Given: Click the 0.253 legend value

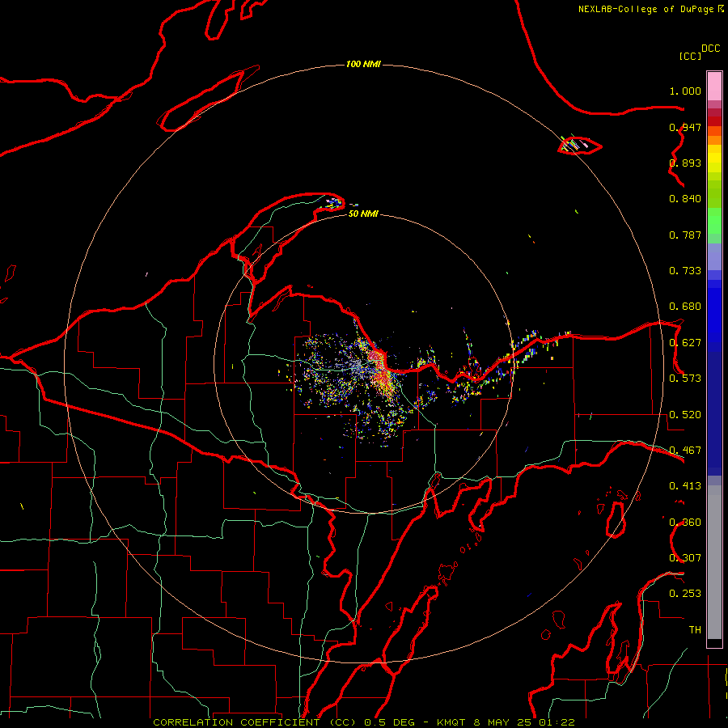Looking at the screenshot, I should pyautogui.click(x=685, y=594).
